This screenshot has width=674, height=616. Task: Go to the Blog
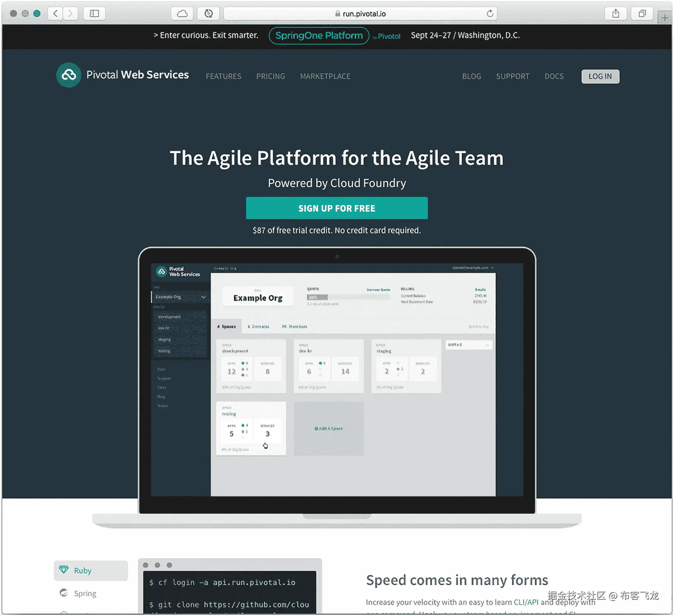(472, 76)
